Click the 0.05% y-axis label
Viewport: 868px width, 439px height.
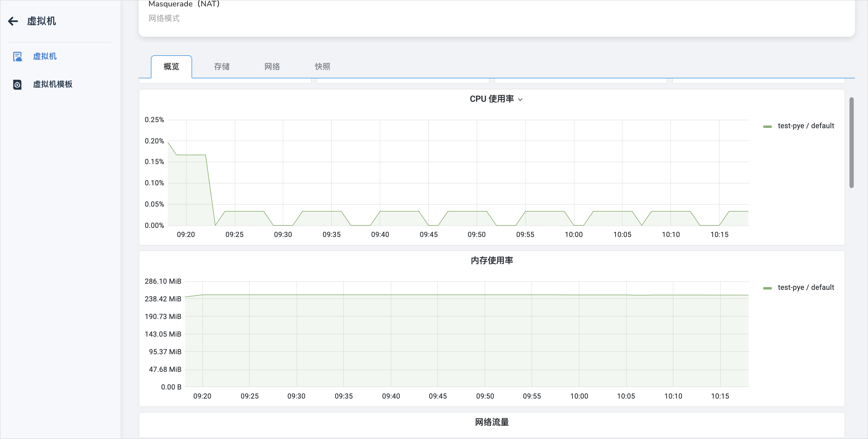pos(154,204)
